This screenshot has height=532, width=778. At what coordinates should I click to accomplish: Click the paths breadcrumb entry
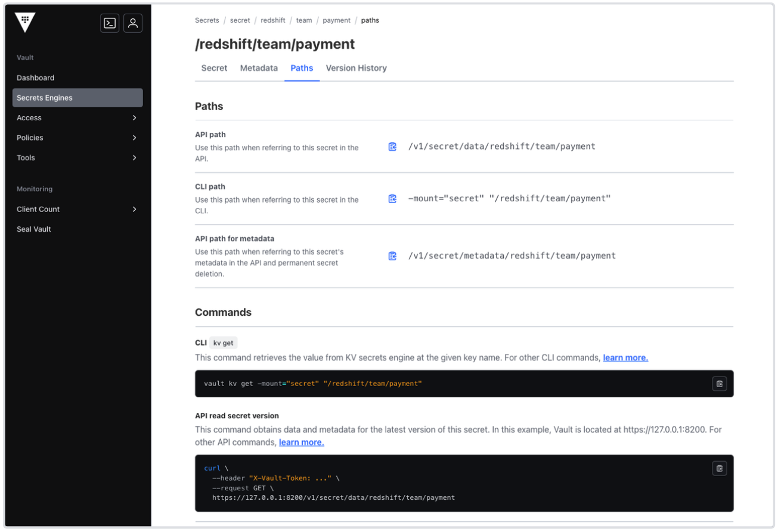(370, 20)
